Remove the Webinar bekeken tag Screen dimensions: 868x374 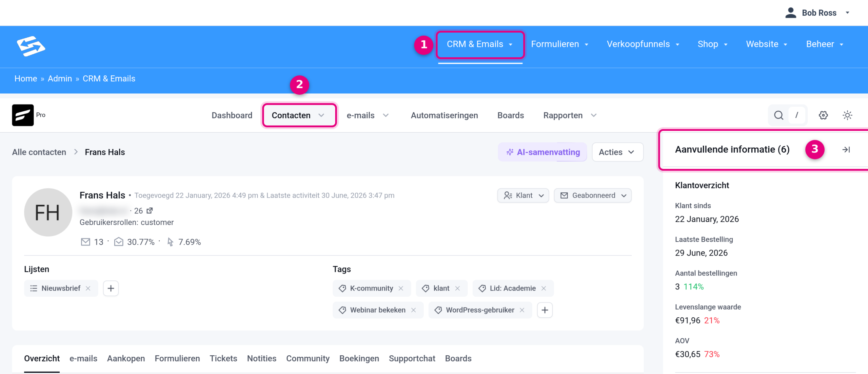[x=413, y=310]
